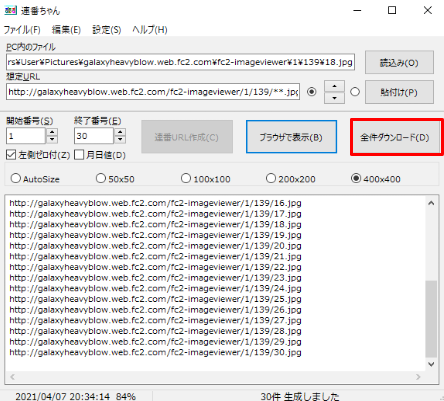Click the URL line ending 20.jpg

[x=155, y=246]
